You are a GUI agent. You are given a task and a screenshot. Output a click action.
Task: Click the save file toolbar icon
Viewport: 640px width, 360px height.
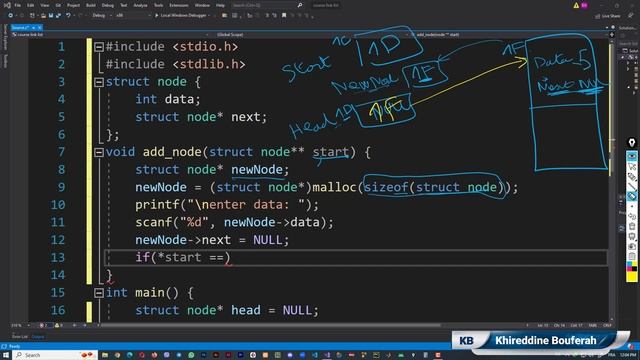point(51,16)
